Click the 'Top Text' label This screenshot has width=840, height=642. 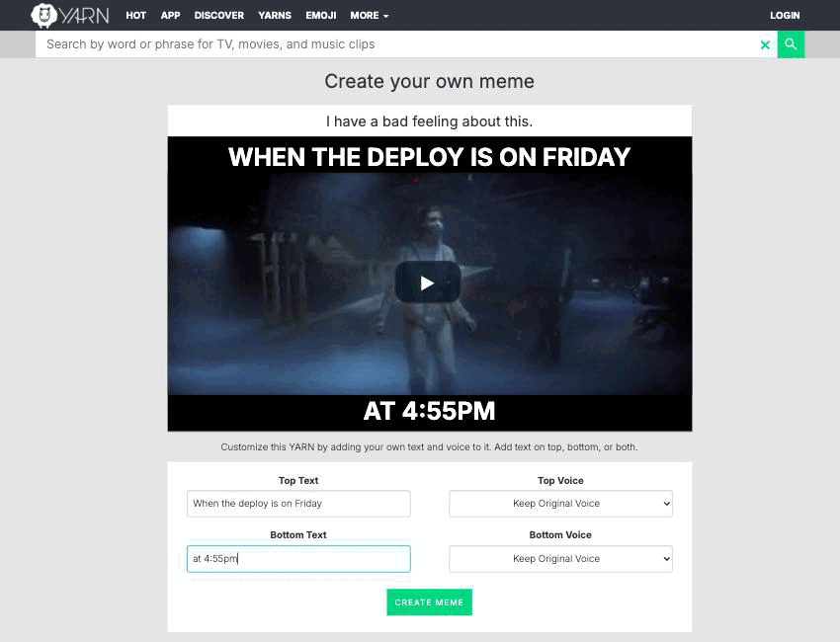298,481
